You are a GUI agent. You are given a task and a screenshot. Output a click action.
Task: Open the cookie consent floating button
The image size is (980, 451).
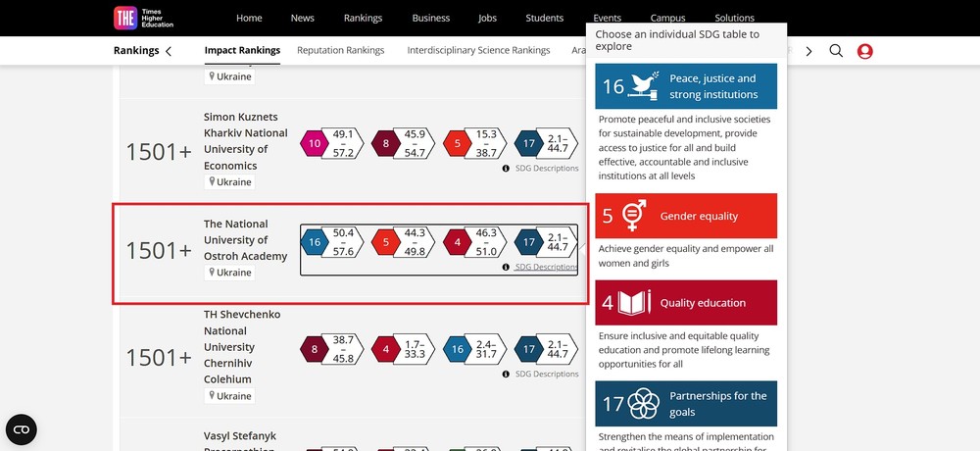tap(22, 429)
